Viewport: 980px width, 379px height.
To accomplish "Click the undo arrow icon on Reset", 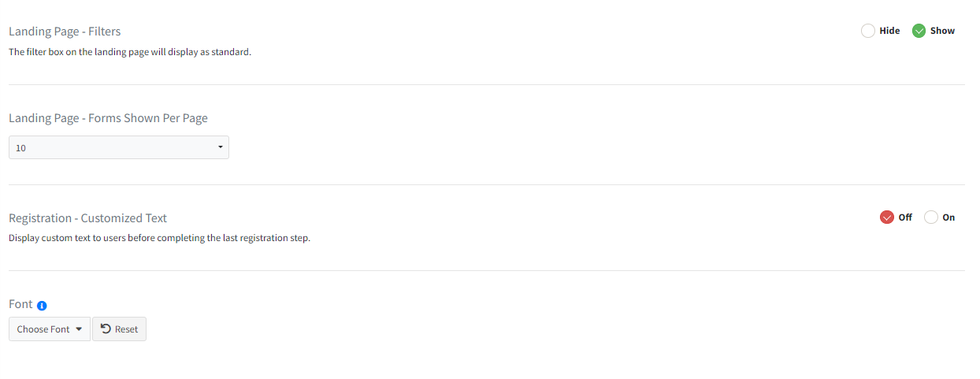I will (106, 329).
